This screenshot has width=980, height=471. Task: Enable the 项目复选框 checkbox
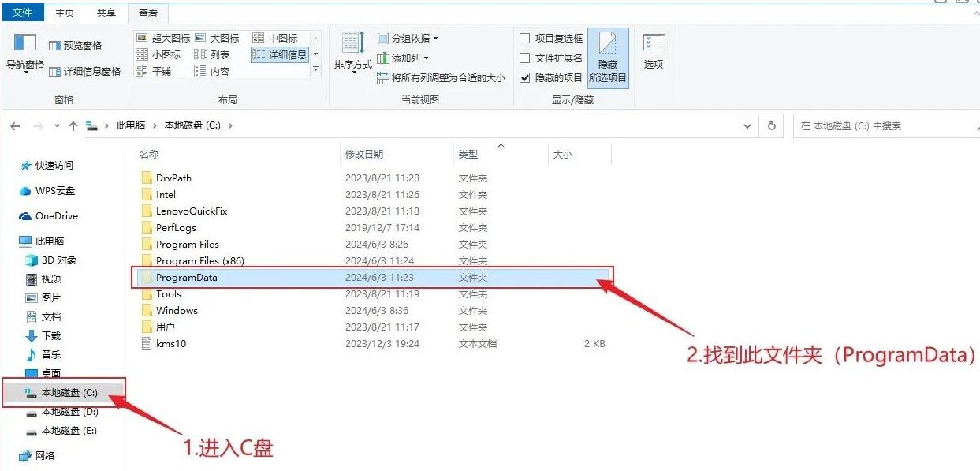[x=525, y=38]
